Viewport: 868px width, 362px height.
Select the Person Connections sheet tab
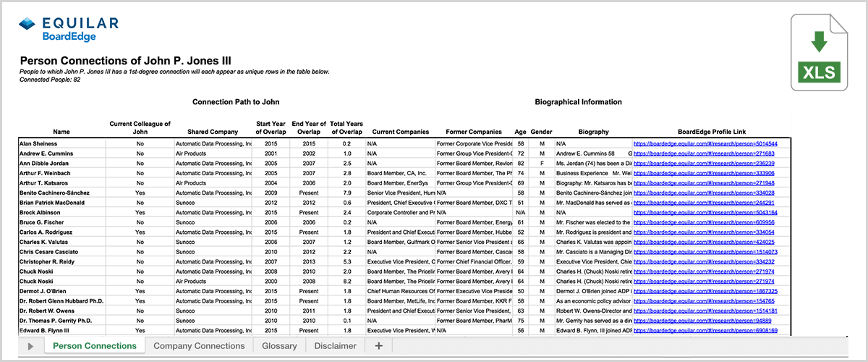(x=95, y=346)
